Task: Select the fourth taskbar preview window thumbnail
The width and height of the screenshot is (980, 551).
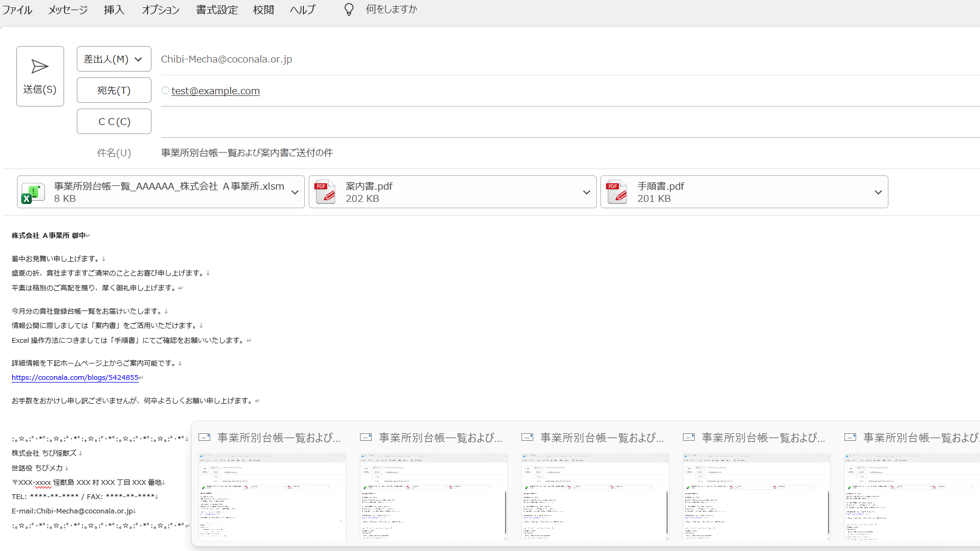Action: 757,496
